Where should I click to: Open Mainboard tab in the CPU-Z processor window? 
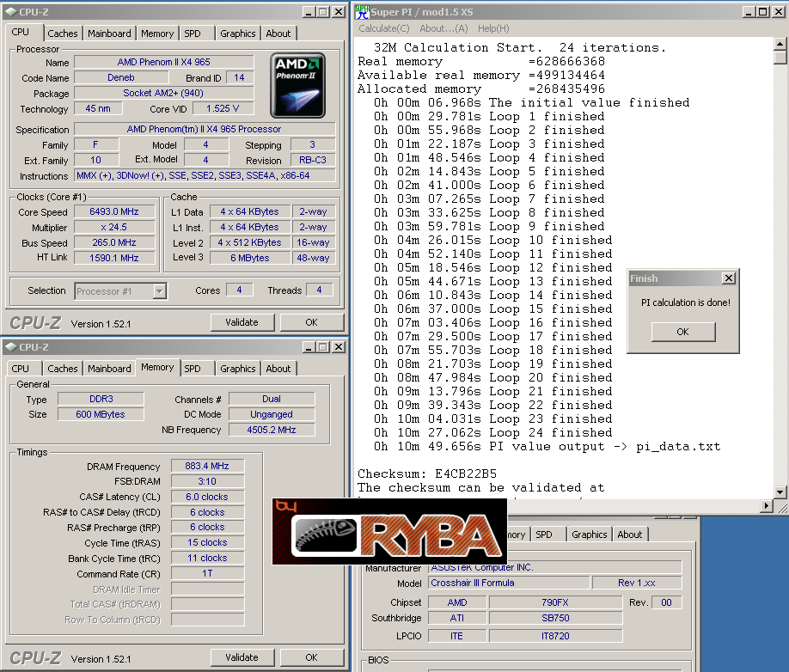pos(109,34)
